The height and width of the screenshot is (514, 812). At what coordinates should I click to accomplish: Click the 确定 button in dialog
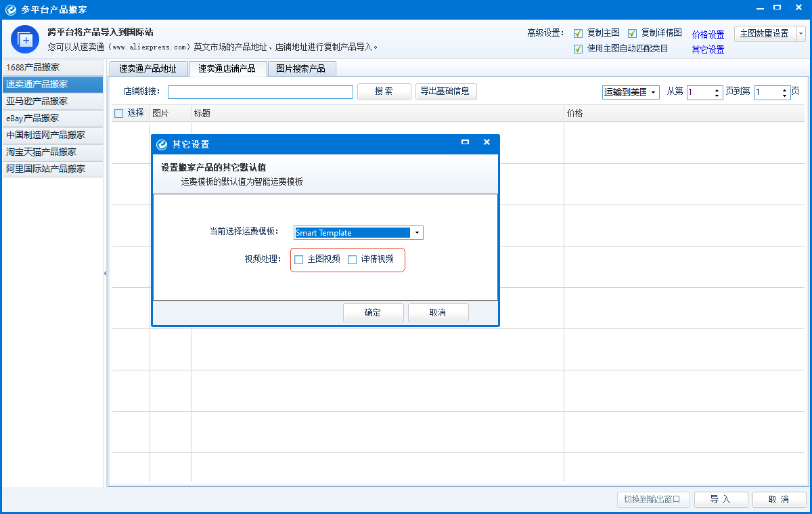tap(374, 313)
